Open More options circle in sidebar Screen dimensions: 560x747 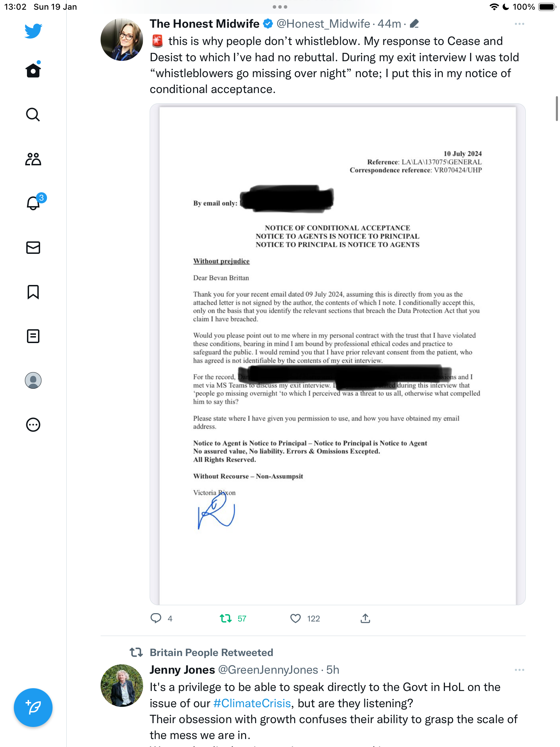pos(33,425)
